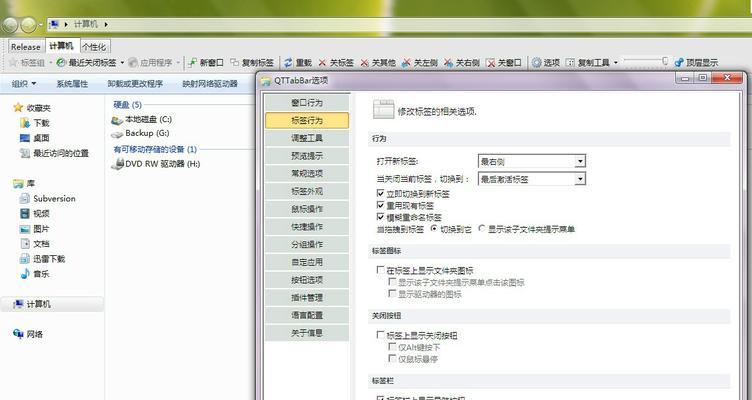The height and width of the screenshot is (400, 752).
Task: Select the Backup (G:) drive
Action: tap(140, 133)
